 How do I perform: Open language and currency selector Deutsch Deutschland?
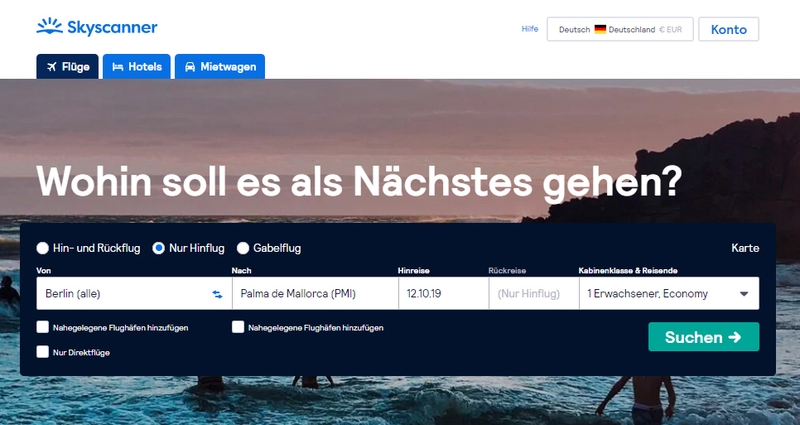click(x=620, y=29)
